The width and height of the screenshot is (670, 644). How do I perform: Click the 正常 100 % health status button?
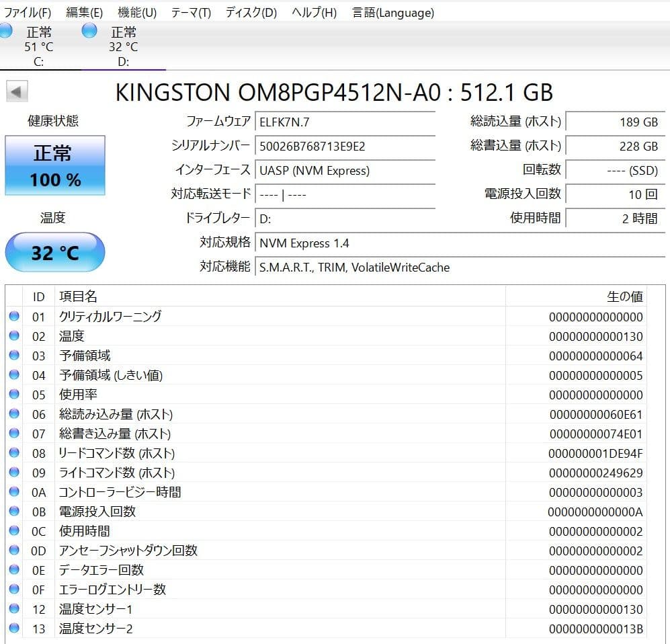pos(55,165)
